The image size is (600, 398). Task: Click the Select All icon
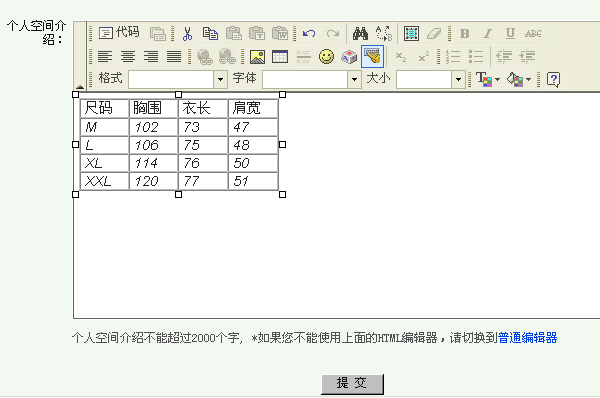[411, 34]
